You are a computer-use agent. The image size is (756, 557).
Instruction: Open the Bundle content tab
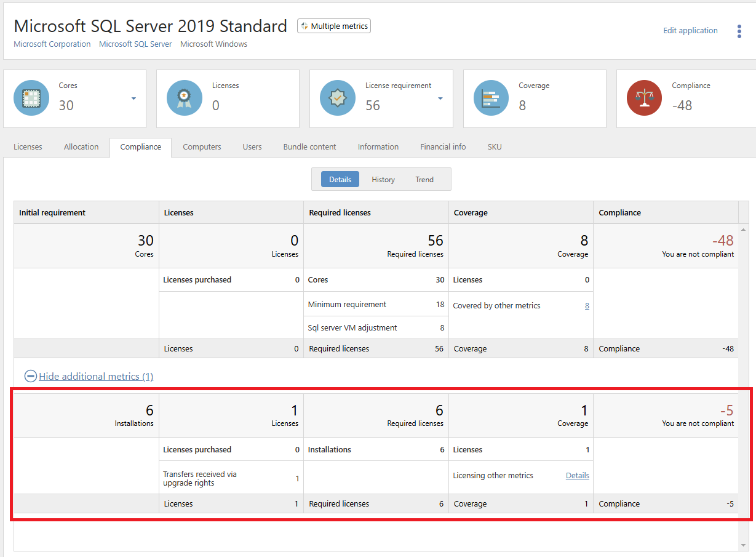click(x=310, y=147)
